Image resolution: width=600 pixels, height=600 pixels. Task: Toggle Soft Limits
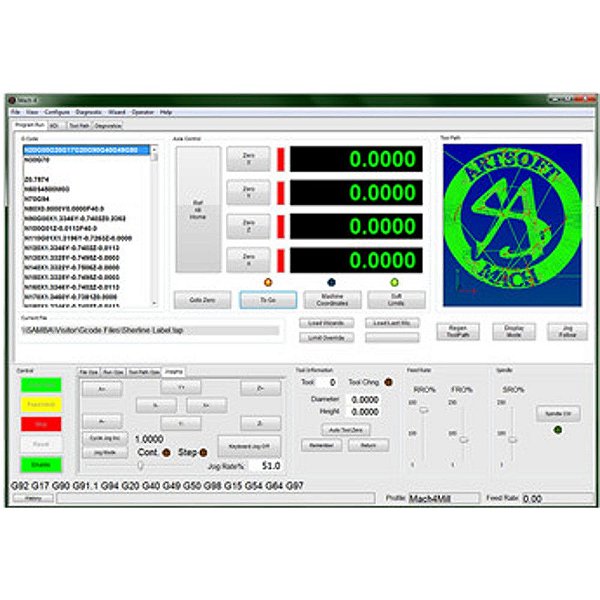pos(394,299)
